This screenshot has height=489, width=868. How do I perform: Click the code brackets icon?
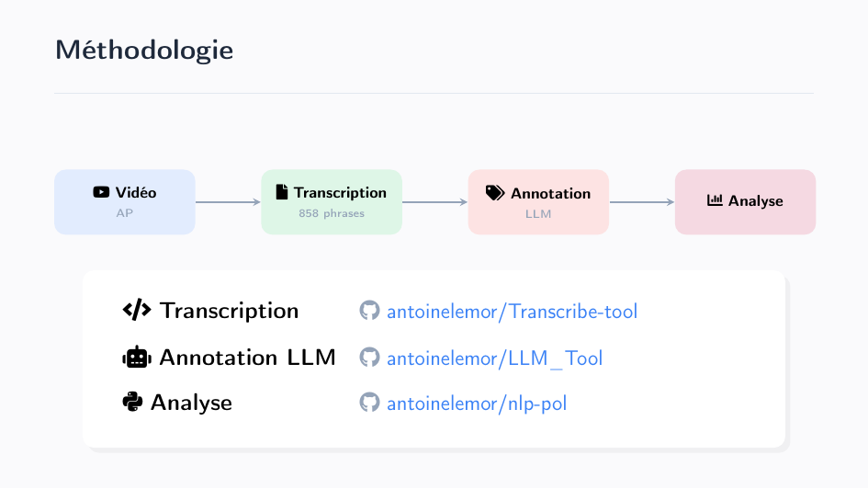pos(136,311)
